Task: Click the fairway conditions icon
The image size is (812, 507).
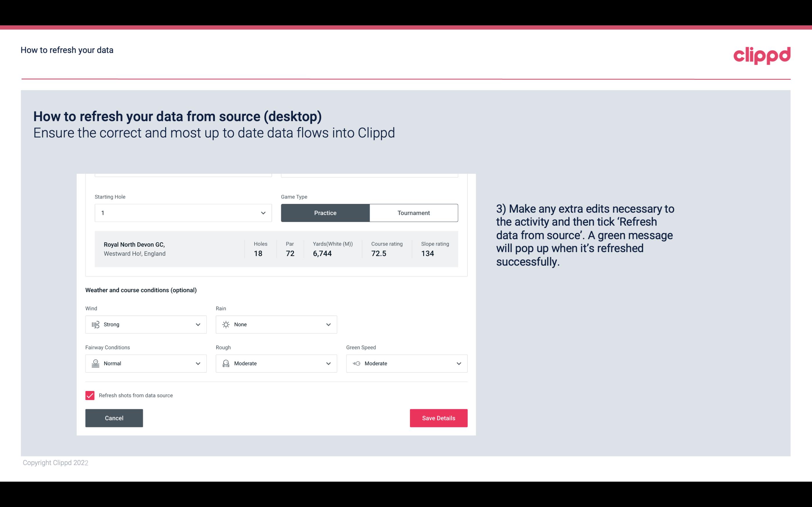Action: pos(95,363)
